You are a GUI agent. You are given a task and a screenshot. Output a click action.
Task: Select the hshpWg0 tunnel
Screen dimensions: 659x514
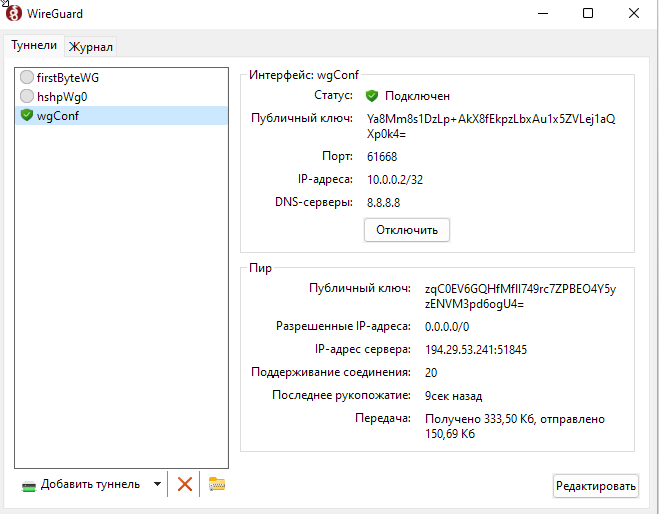click(122, 96)
